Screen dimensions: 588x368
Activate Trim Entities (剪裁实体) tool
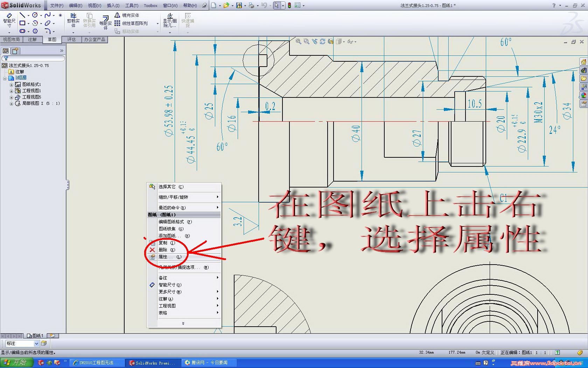73,21
